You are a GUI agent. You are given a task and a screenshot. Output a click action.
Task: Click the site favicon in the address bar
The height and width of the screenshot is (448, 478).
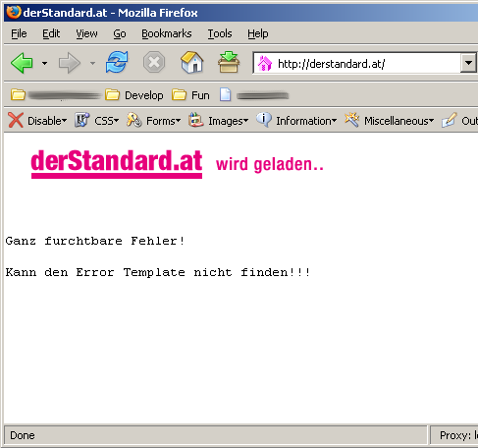pos(265,64)
